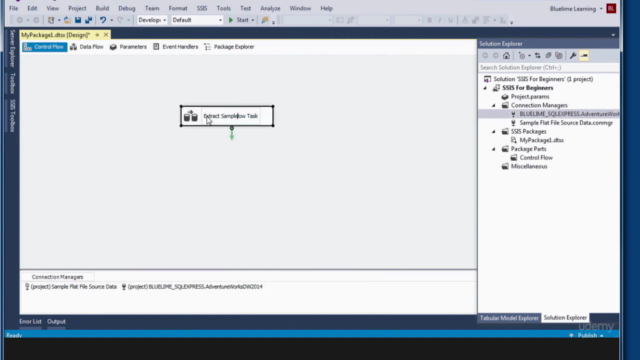Click the Search Solution Explorer field
The image size is (640, 360).
(x=548, y=68)
